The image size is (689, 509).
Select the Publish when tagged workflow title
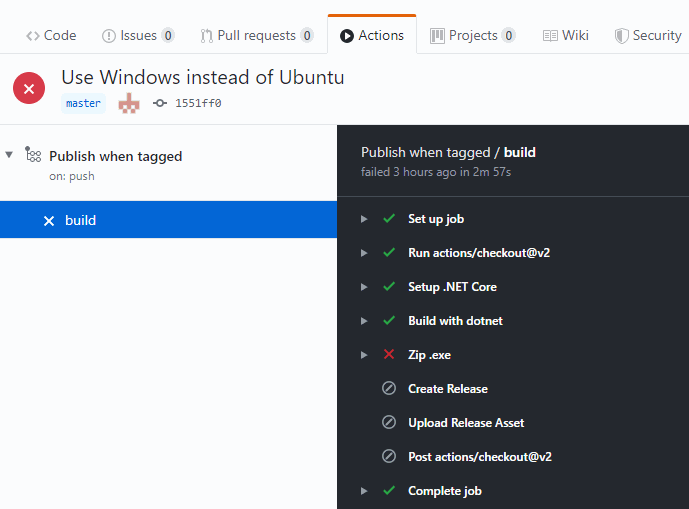tap(116, 156)
